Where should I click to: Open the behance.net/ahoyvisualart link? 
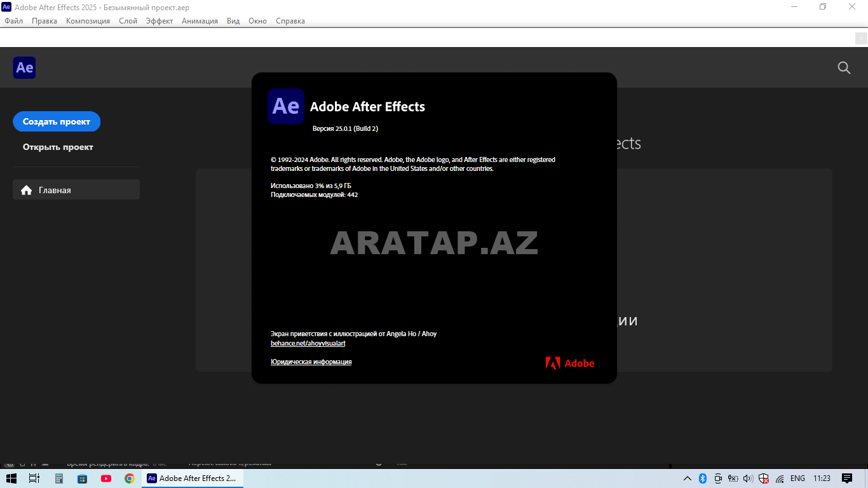(308, 343)
